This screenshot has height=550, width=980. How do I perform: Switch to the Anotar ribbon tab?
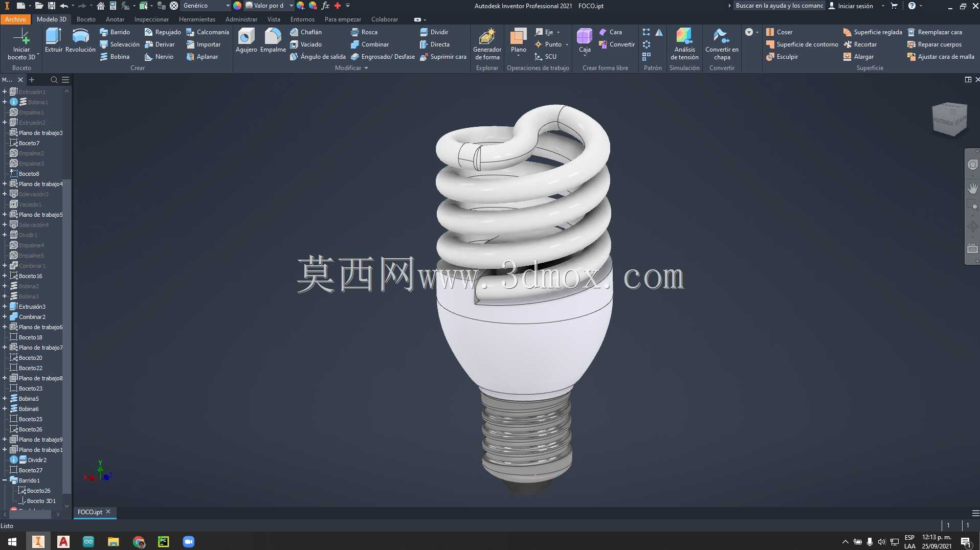[x=115, y=19]
